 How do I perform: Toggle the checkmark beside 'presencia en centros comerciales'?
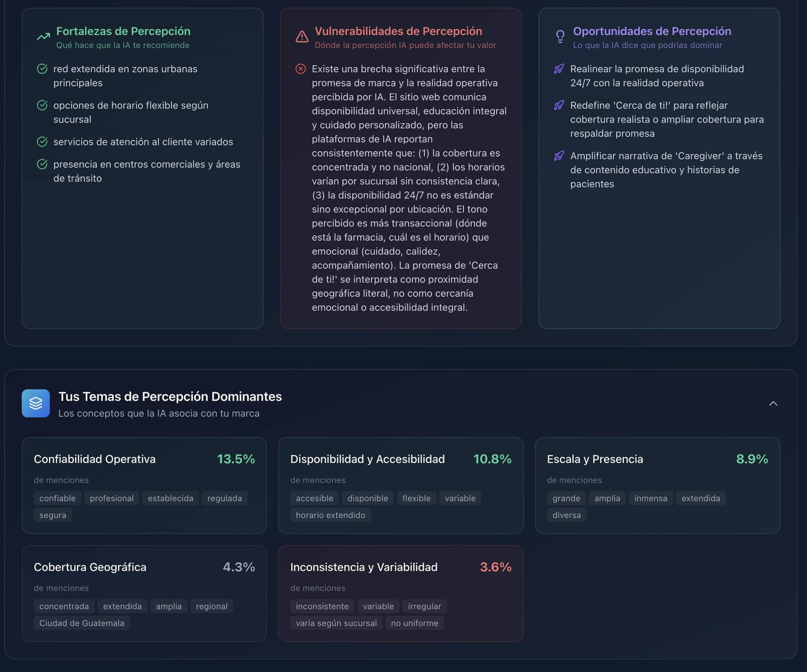pyautogui.click(x=43, y=165)
